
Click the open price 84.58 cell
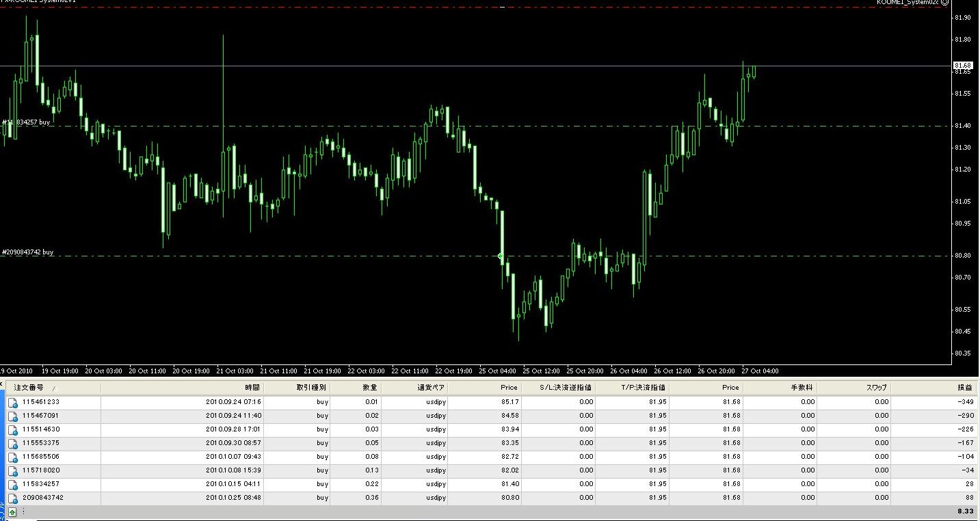pyautogui.click(x=509, y=416)
